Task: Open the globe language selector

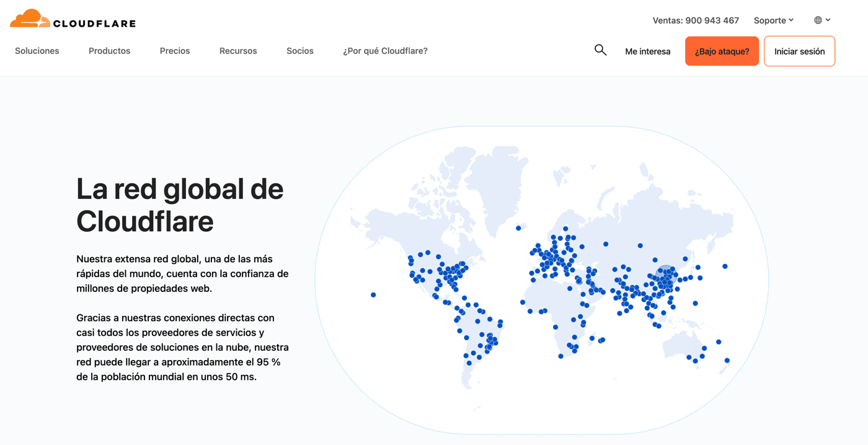Action: 822,20
